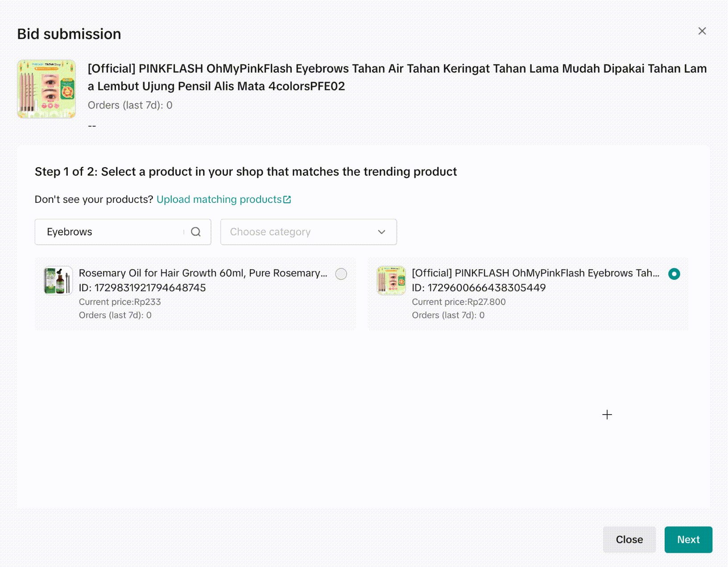Click external-link icon beside Upload matching products
Viewport: 728px width, 567px height.
tap(287, 200)
